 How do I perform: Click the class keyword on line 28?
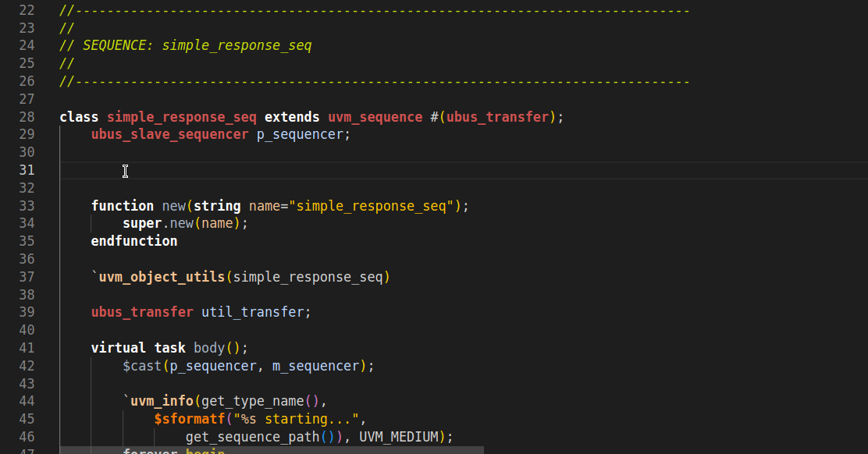(78, 116)
